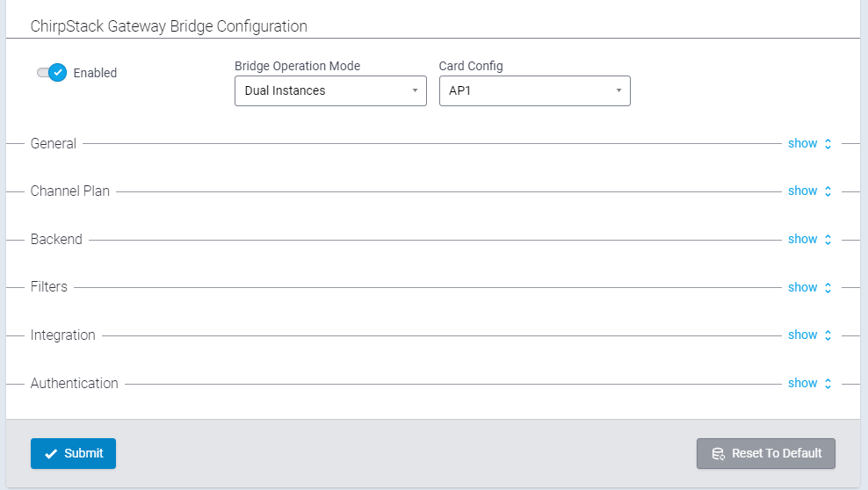Show the Integration section
Viewport: 868px width, 490px height.
(802, 335)
